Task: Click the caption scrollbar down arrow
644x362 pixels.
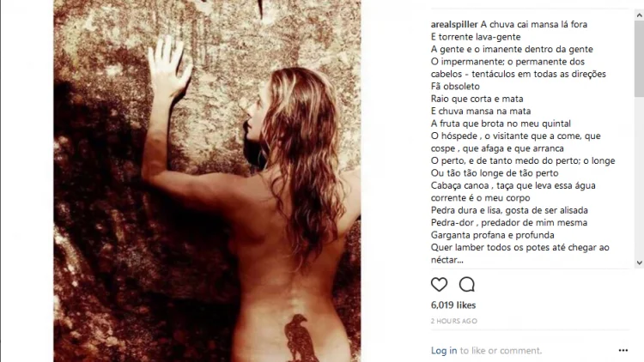Action: coord(639,262)
